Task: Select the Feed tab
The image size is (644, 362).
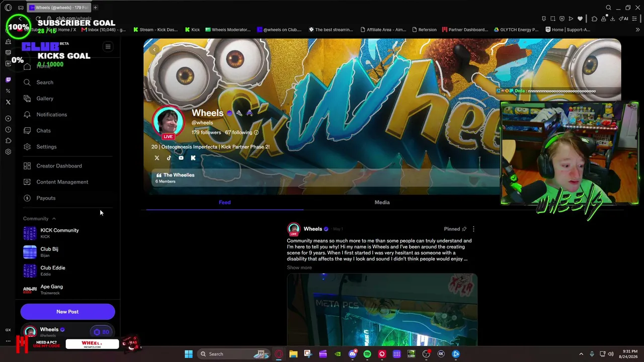Action: click(224, 202)
